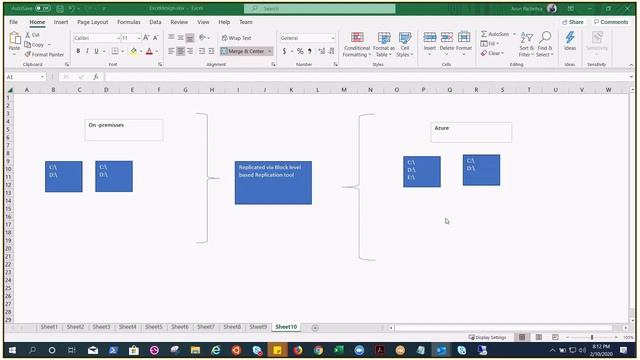Click the Save icon in title bar

click(60, 8)
